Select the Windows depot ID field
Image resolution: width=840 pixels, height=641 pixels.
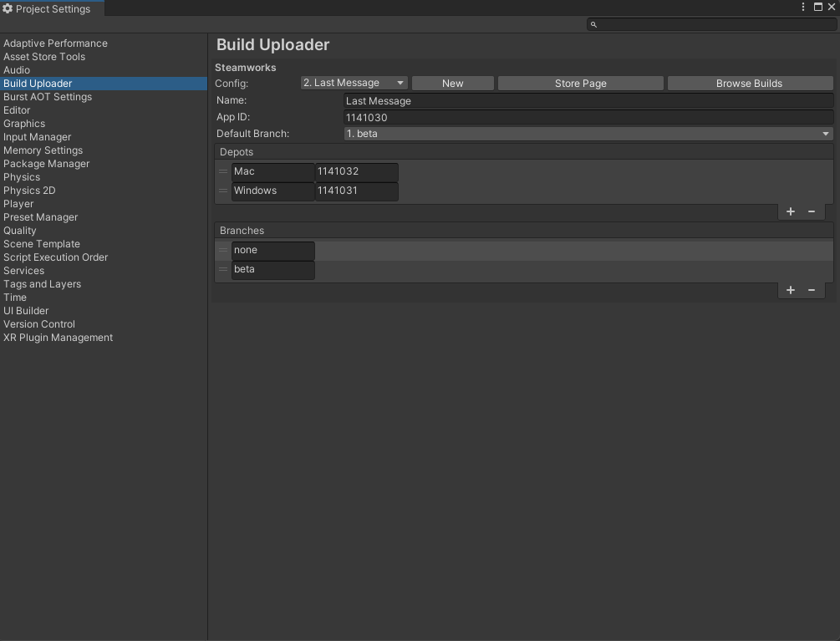point(356,191)
